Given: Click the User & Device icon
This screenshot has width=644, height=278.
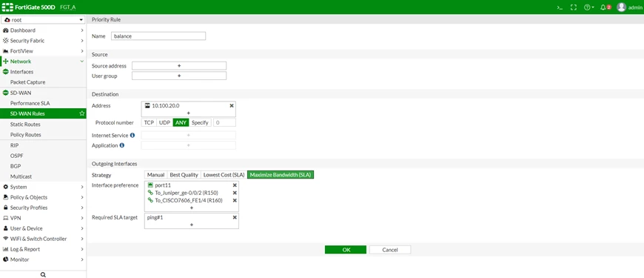Looking at the screenshot, I should pyautogui.click(x=6, y=228).
